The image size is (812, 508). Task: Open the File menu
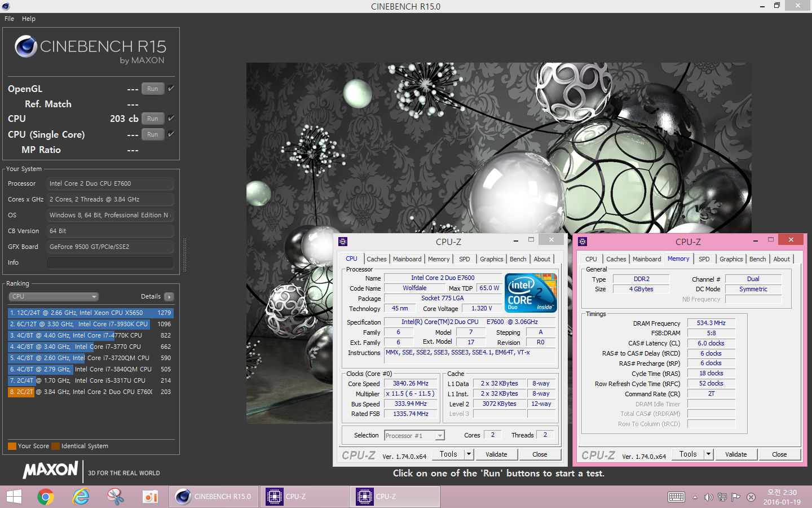(10, 19)
